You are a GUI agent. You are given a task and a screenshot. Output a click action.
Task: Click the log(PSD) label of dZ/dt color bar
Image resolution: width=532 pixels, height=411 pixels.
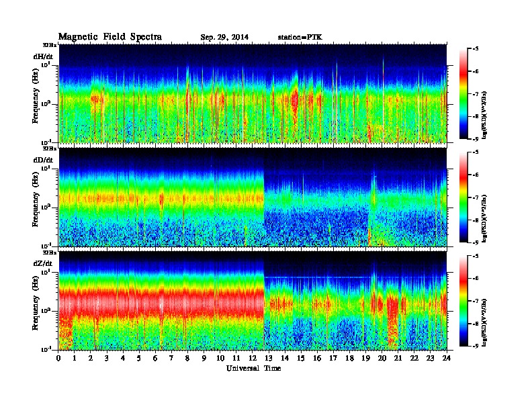pyautogui.click(x=485, y=322)
